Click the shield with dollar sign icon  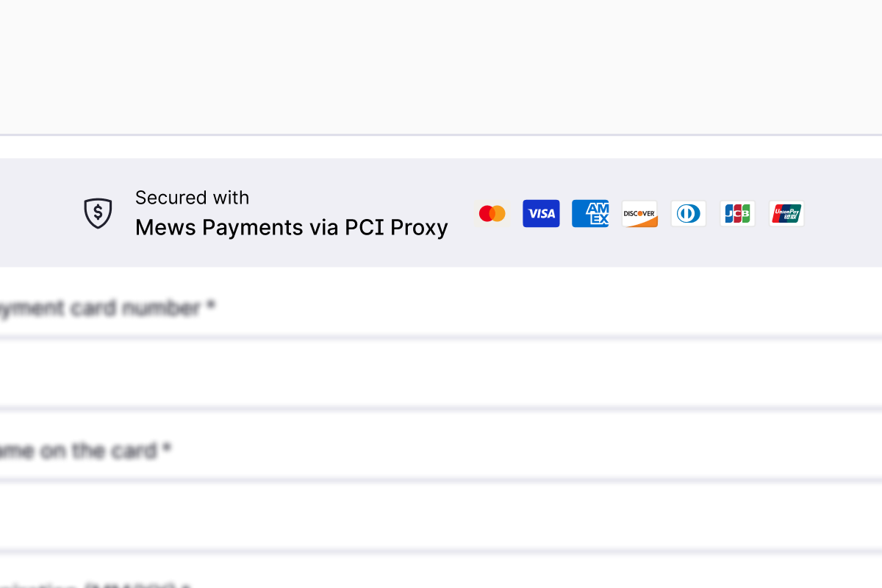point(98,213)
